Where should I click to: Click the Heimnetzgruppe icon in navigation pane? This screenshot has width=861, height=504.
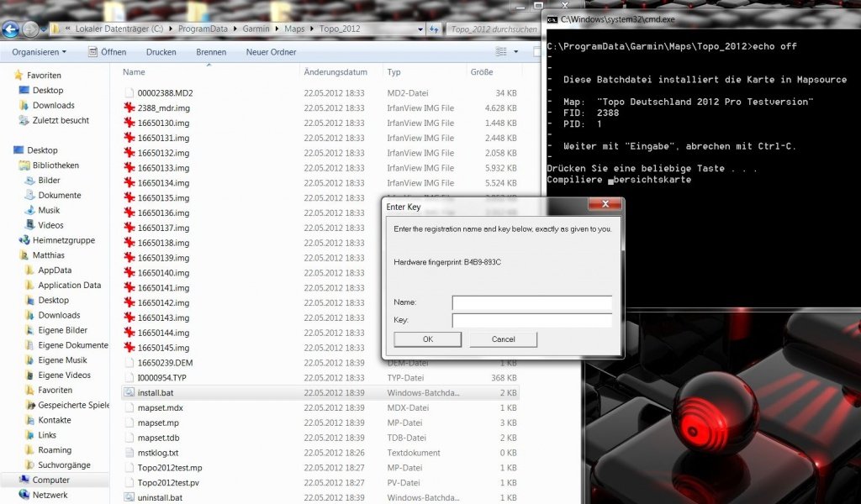[x=24, y=240]
